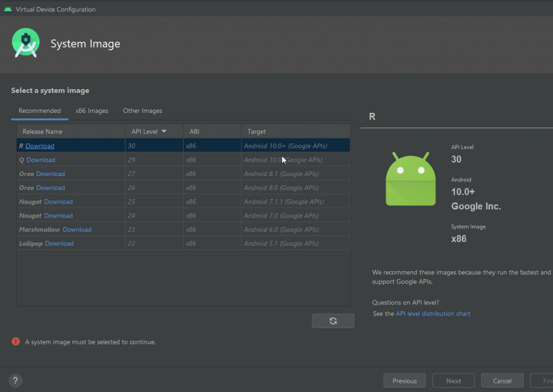Click the Target column header
553x392 pixels.
[296, 132]
